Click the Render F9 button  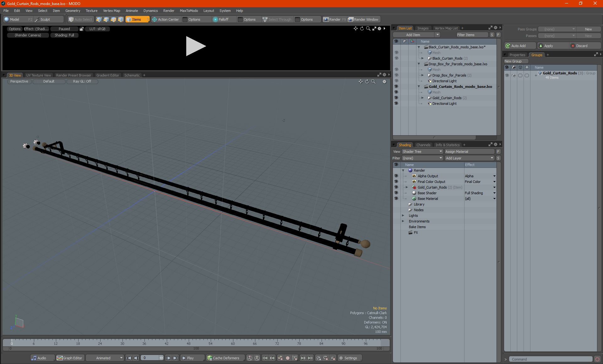tap(335, 19)
